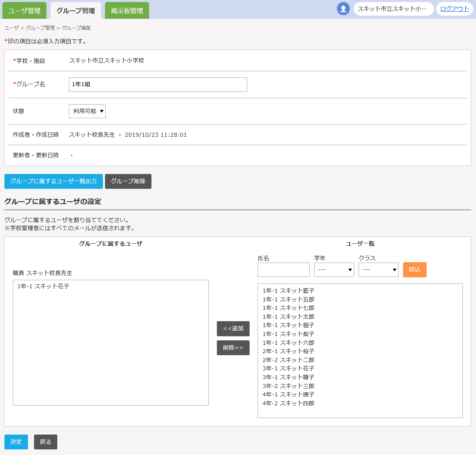Click the 氏名 search input field
The height and width of the screenshot is (455, 476).
284,270
